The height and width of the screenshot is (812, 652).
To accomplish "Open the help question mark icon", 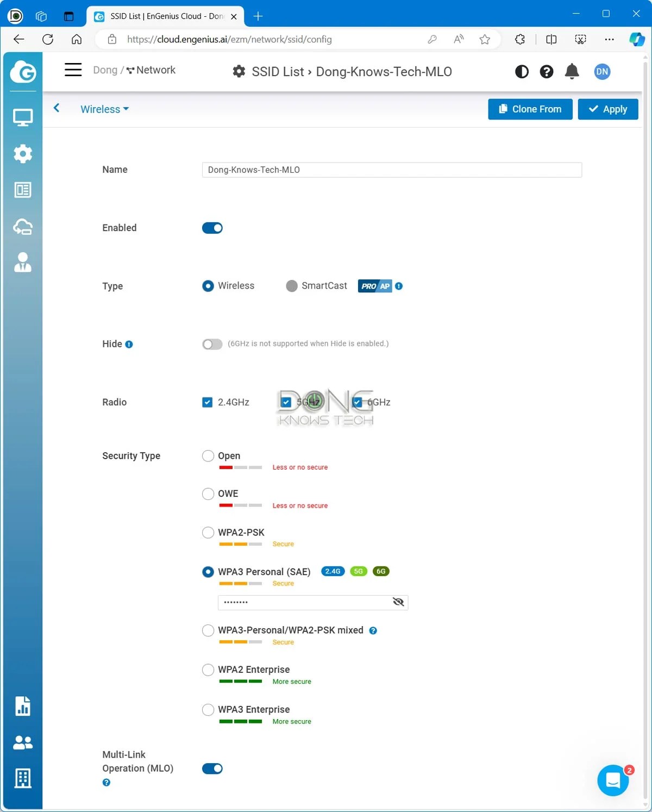I will point(547,72).
